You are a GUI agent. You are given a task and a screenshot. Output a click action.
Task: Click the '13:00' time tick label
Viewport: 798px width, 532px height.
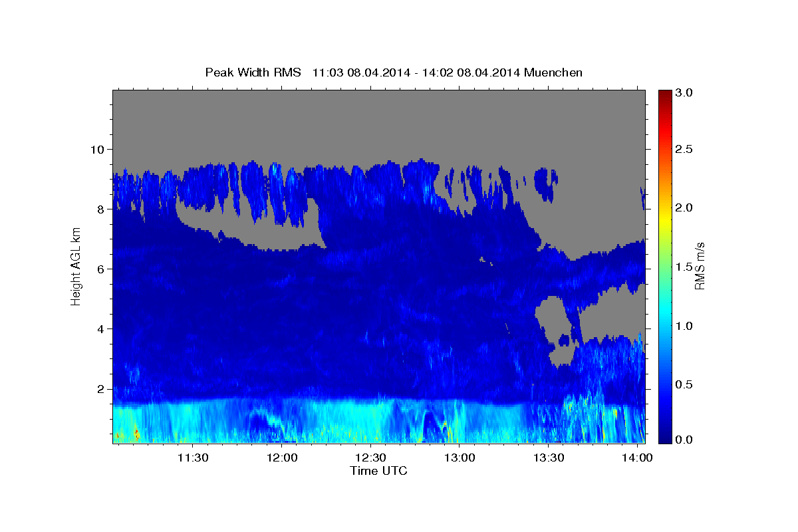coord(460,459)
